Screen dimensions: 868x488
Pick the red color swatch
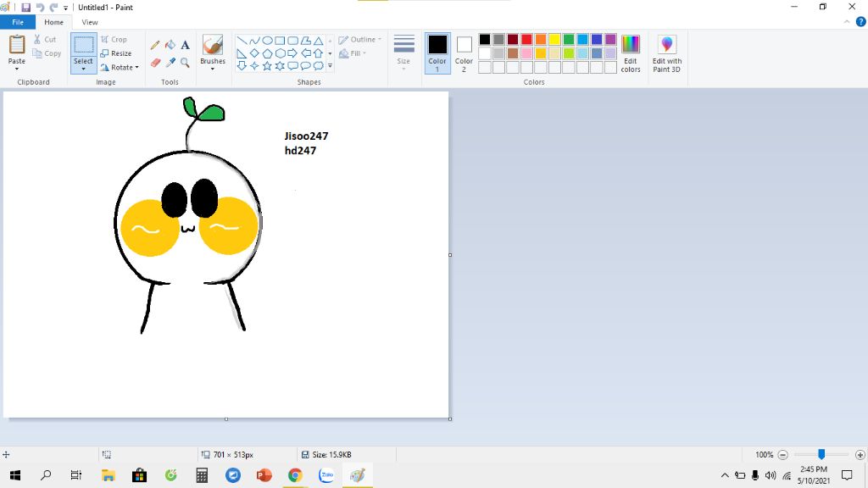[527, 39]
